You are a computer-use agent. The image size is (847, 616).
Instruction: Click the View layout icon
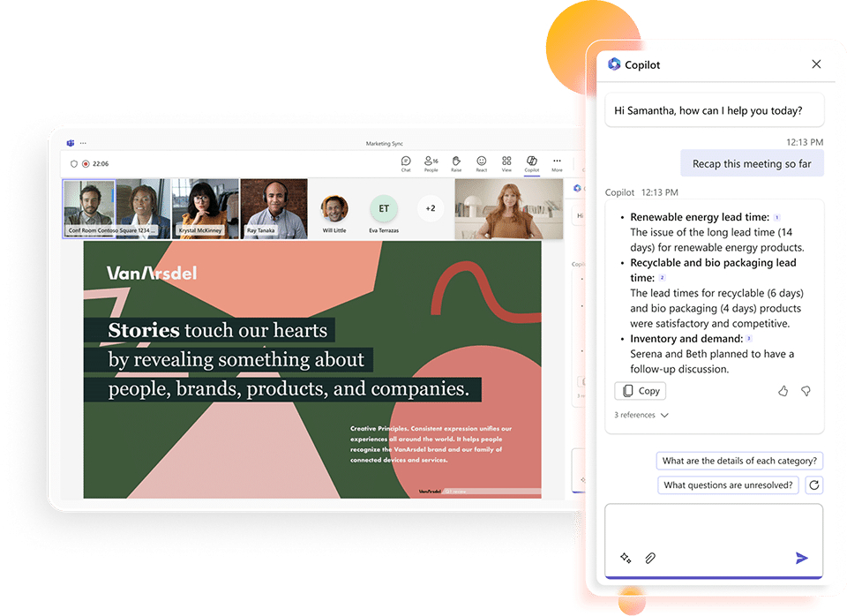point(506,162)
